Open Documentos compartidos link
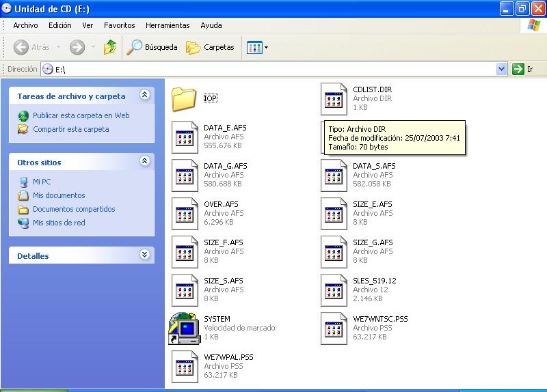Image resolution: width=547 pixels, height=392 pixels. click(x=74, y=209)
